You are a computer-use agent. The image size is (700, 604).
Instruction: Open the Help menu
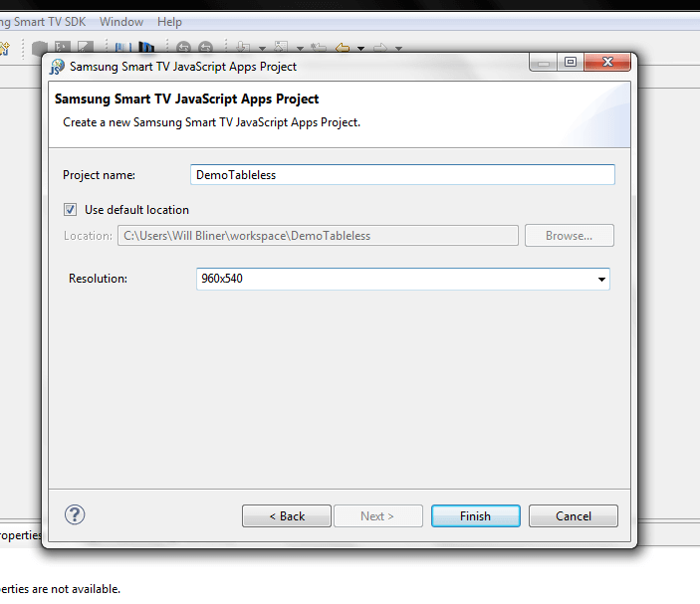(x=169, y=22)
